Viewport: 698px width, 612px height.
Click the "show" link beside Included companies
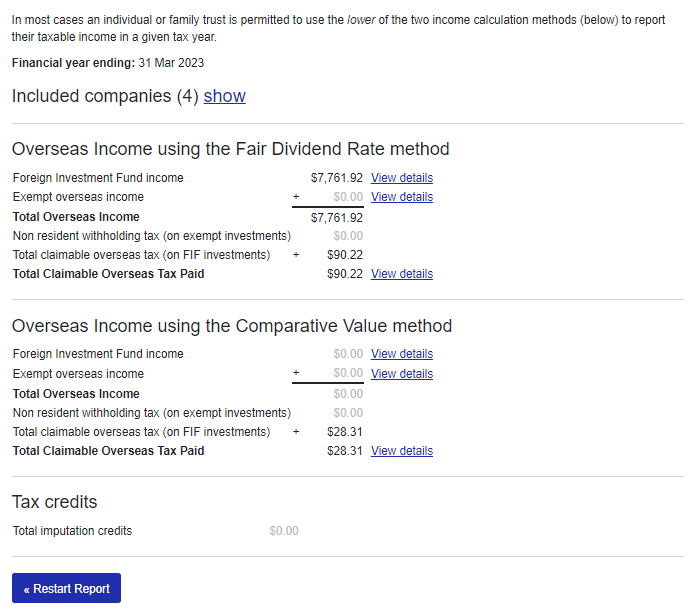pyautogui.click(x=224, y=96)
